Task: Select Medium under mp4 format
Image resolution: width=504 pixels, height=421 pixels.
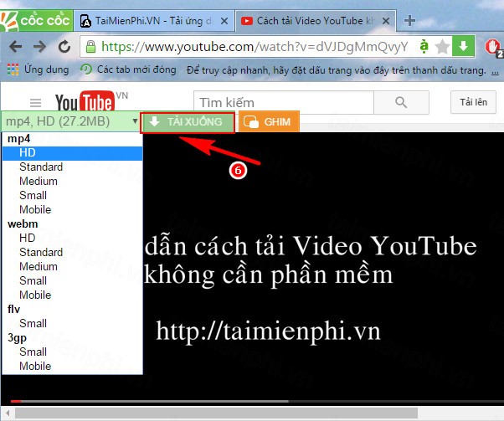Action: (72, 181)
